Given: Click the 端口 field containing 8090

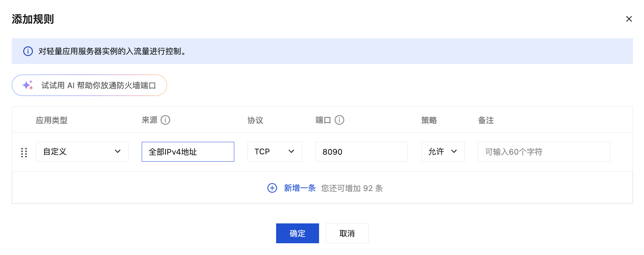Looking at the screenshot, I should (362, 152).
